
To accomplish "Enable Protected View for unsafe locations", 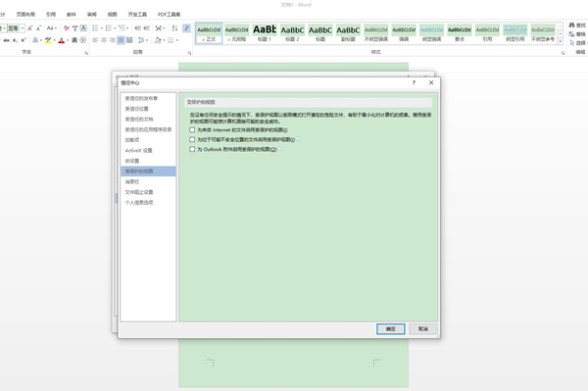I will (x=192, y=139).
